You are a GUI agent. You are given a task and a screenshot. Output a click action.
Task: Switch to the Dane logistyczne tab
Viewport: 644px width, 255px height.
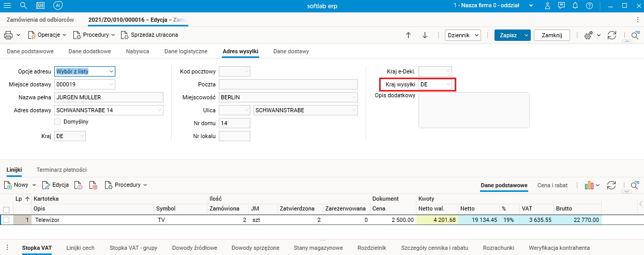(x=186, y=52)
